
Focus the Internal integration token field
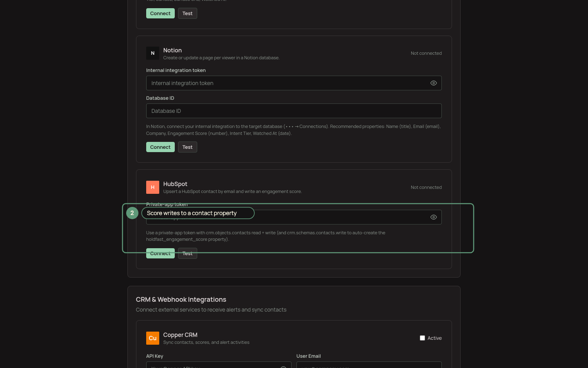tap(294, 83)
